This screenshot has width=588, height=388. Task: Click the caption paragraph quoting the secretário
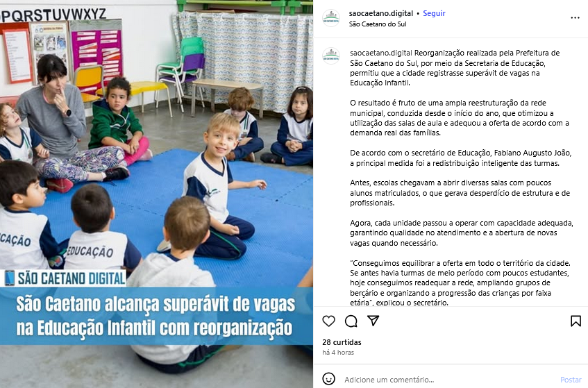[460, 282]
